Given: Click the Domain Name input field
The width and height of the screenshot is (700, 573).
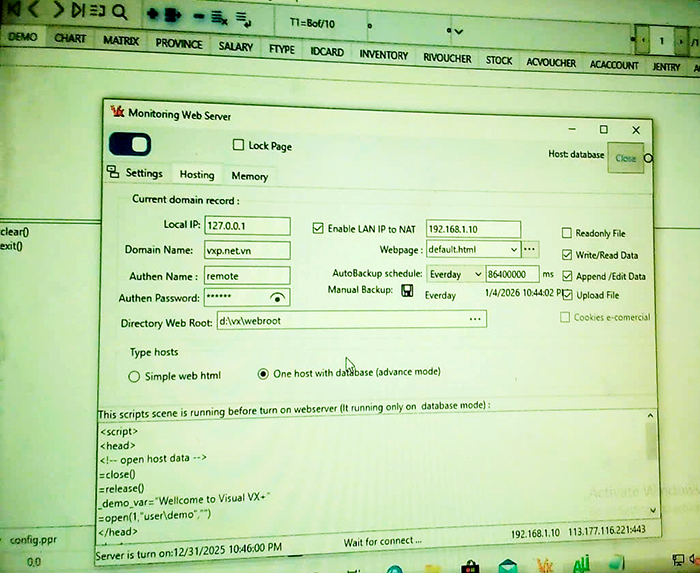Looking at the screenshot, I should pyautogui.click(x=245, y=250).
